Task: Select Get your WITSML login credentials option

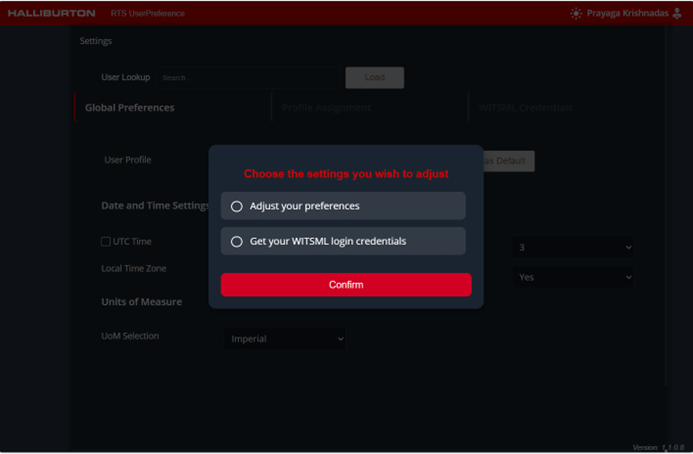Action: (x=237, y=241)
